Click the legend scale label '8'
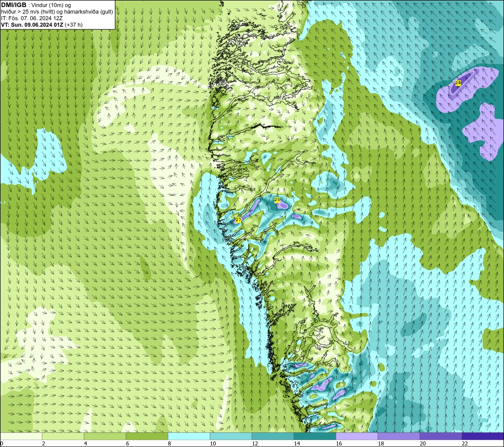Viewport: 504px width, 447px height. point(169,444)
